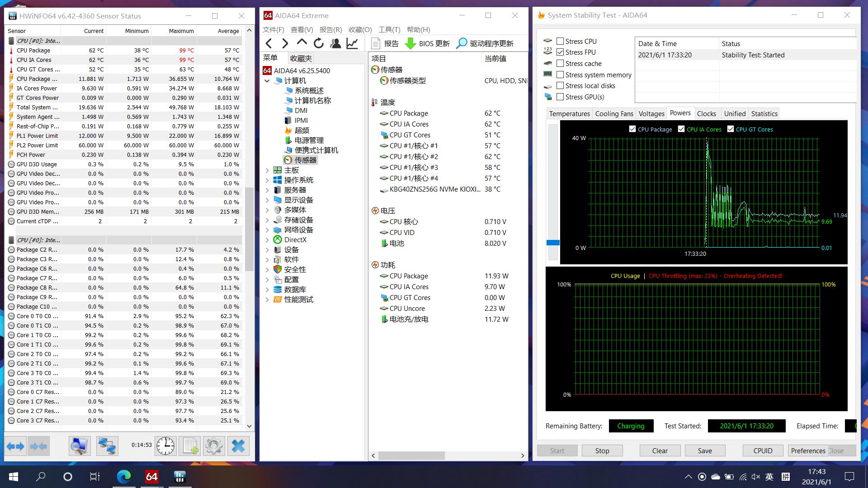Switch to the Temperatures tab
868x488 pixels.
pyautogui.click(x=569, y=114)
